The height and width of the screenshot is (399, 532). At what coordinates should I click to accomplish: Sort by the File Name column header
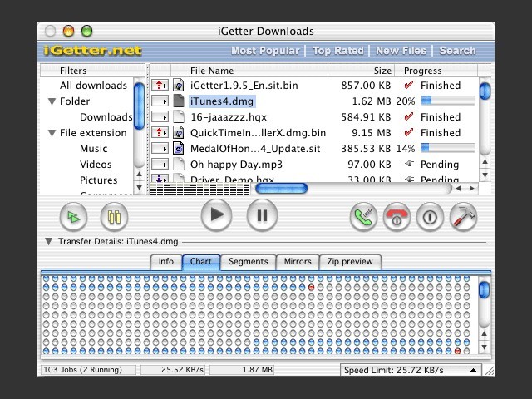[249, 71]
